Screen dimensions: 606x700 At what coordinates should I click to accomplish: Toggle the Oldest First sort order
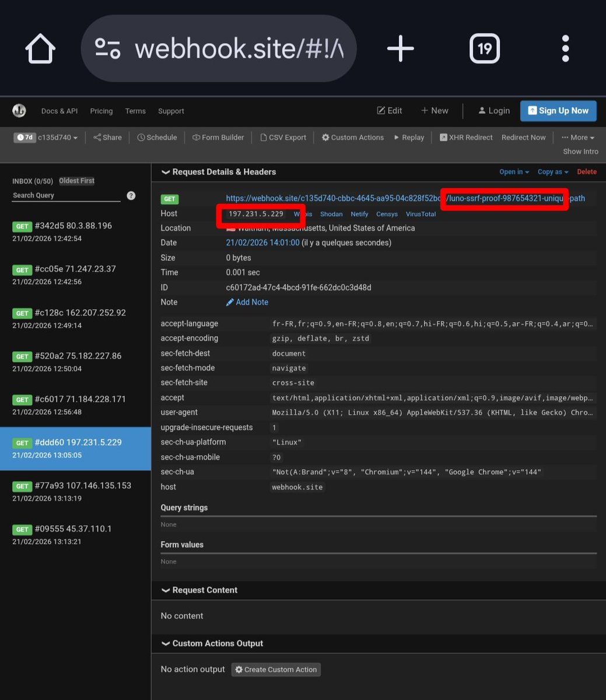(x=76, y=181)
